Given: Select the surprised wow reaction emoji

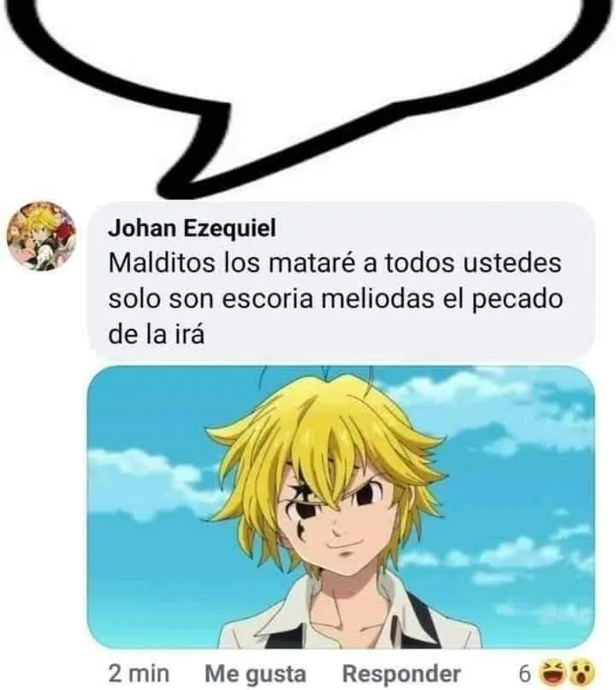Looking at the screenshot, I should (x=582, y=673).
